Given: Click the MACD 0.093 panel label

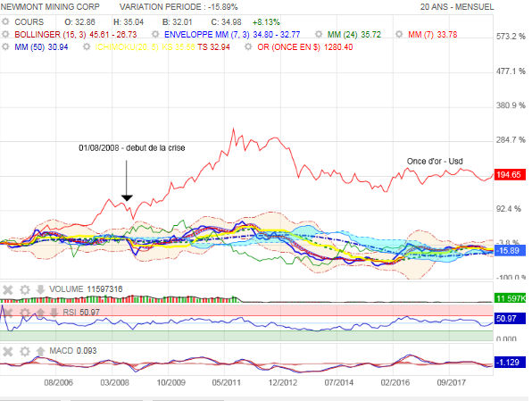Looking at the screenshot, I should click(73, 351).
